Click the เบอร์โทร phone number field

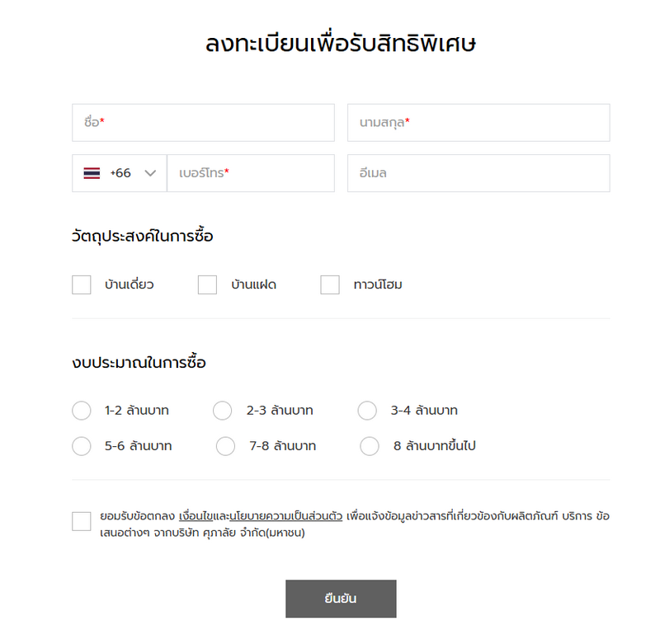(251, 173)
